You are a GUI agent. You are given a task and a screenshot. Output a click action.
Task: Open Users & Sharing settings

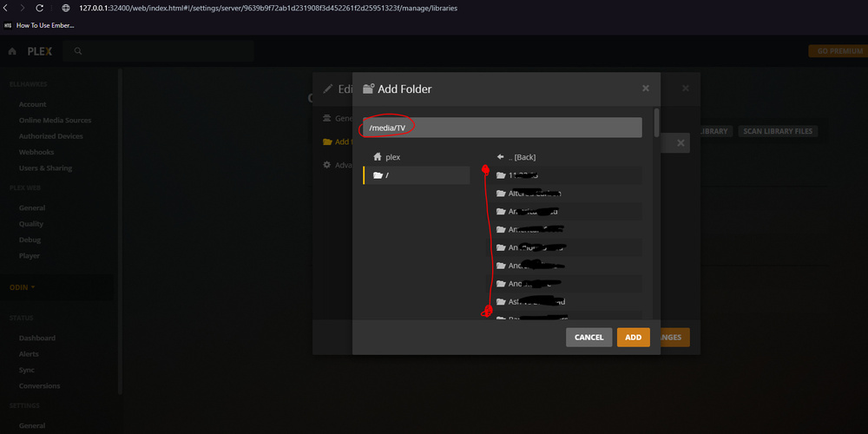tap(45, 168)
